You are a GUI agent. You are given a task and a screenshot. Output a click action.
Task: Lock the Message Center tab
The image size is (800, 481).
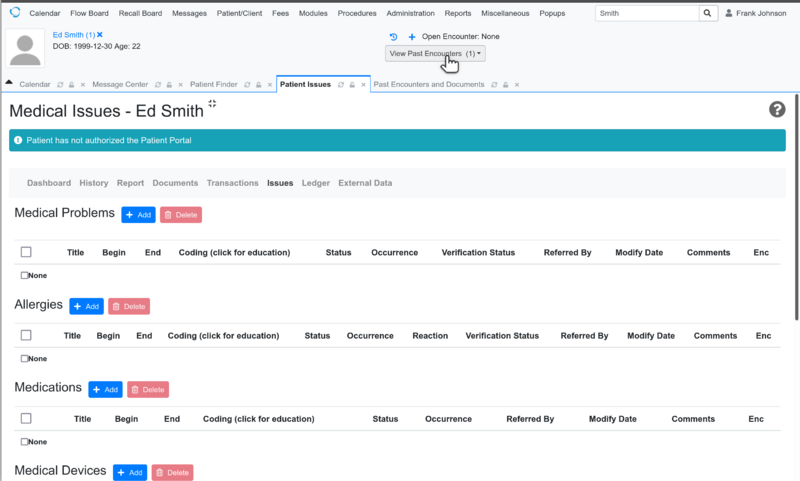tap(169, 85)
